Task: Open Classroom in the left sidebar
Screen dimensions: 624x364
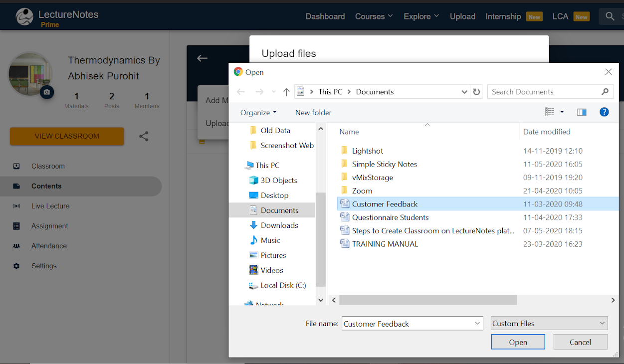Action: click(x=48, y=166)
